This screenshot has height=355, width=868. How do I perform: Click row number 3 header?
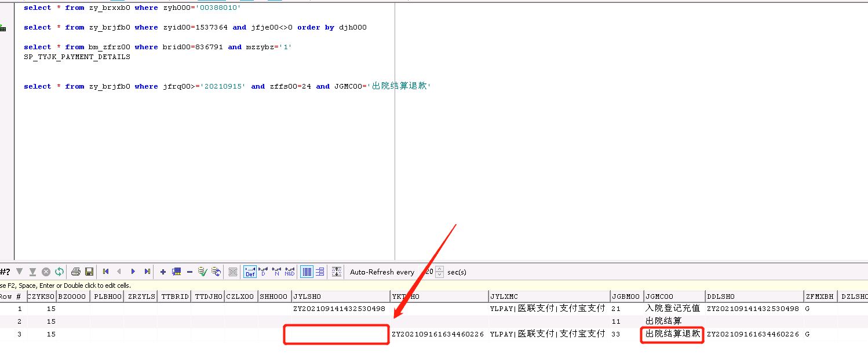[12, 334]
